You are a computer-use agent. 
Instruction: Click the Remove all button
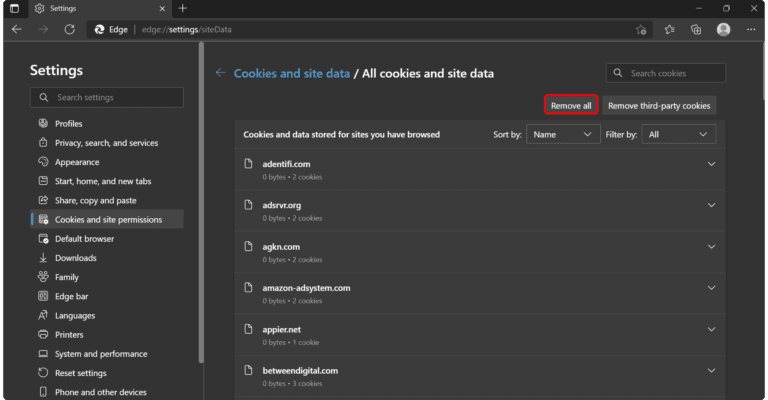[x=571, y=105]
